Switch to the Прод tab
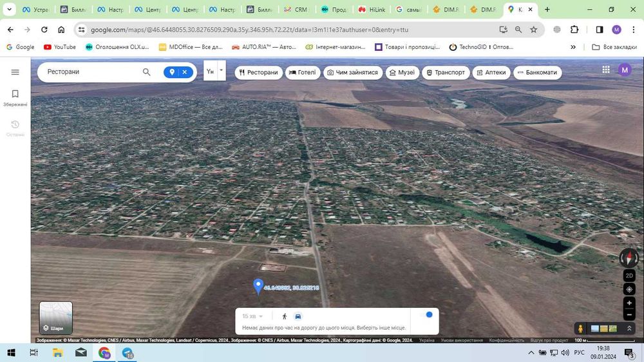The width and height of the screenshot is (644, 362). [x=334, y=10]
